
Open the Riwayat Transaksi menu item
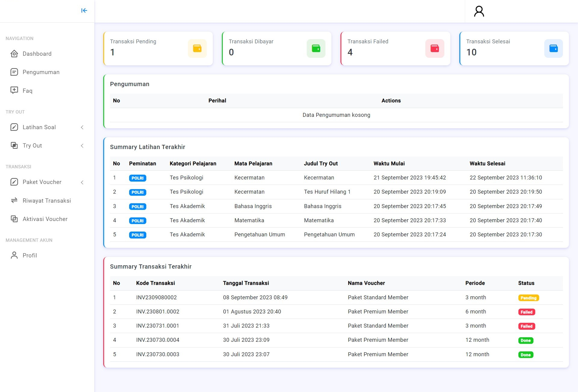(47, 201)
